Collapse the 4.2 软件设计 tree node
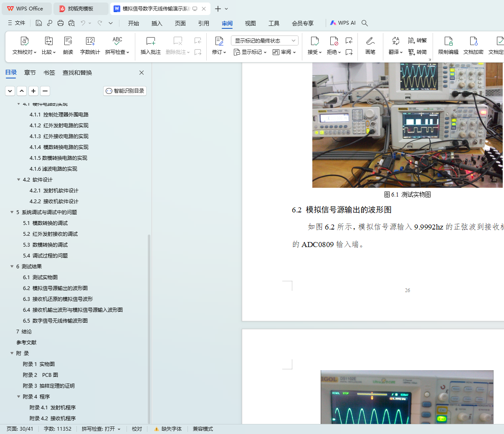 18,180
